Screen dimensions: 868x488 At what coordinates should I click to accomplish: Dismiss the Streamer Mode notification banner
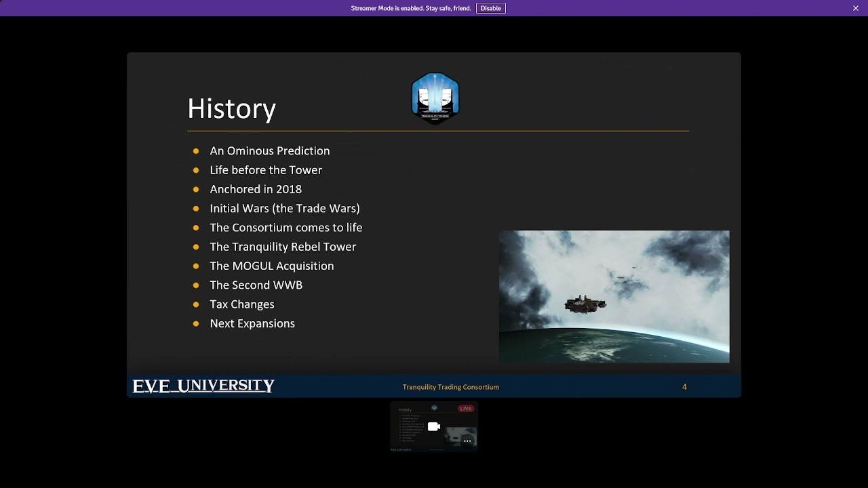(x=856, y=8)
